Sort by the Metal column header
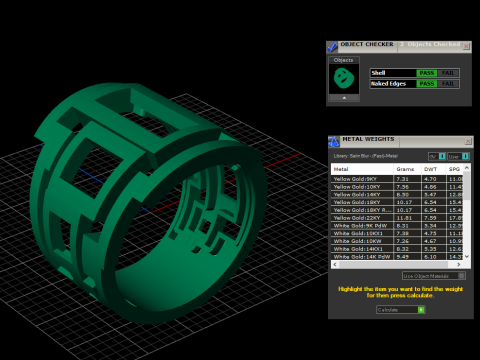480x360 pixels. pos(362,169)
